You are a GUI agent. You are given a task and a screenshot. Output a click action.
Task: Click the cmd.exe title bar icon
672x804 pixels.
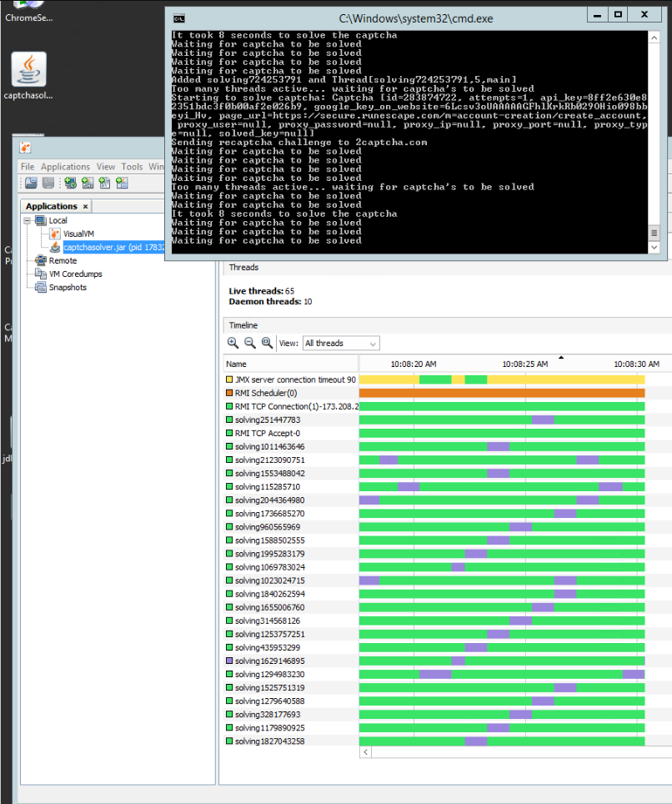[x=179, y=19]
